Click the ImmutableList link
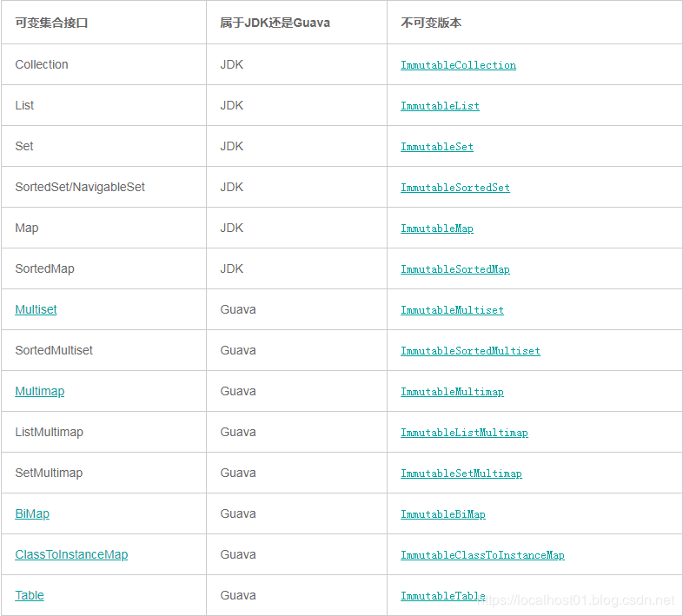Viewport: 683px width, 616px height. point(440,106)
